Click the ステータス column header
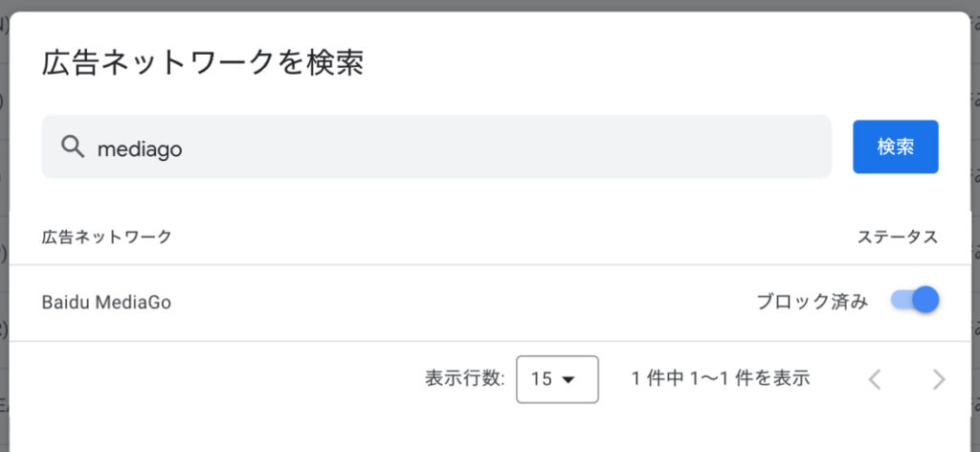980x452 pixels. [898, 237]
